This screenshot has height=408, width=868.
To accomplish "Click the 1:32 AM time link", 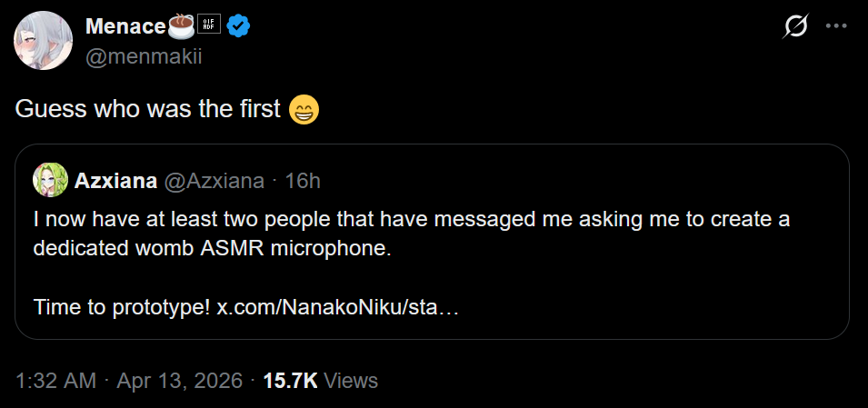I will (55, 381).
